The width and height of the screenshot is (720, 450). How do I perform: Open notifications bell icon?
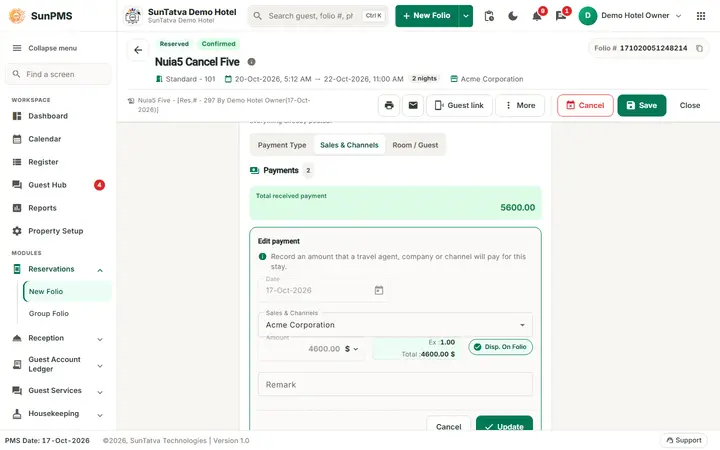[537, 16]
